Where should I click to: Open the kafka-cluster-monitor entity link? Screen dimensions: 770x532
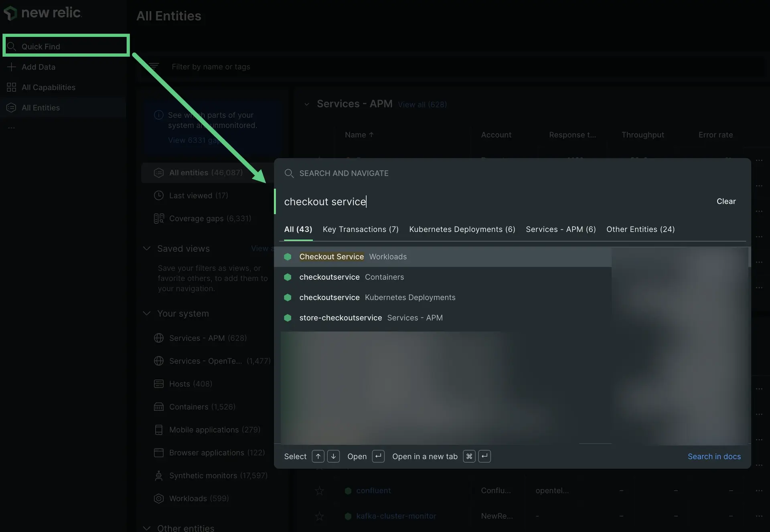pyautogui.click(x=396, y=516)
